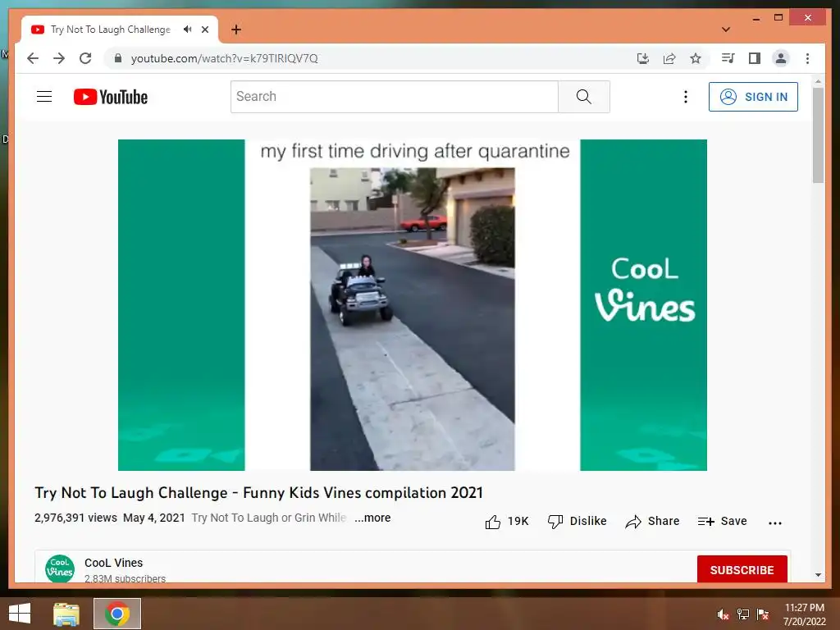Open the YouTube hamburger guide menu

click(44, 97)
